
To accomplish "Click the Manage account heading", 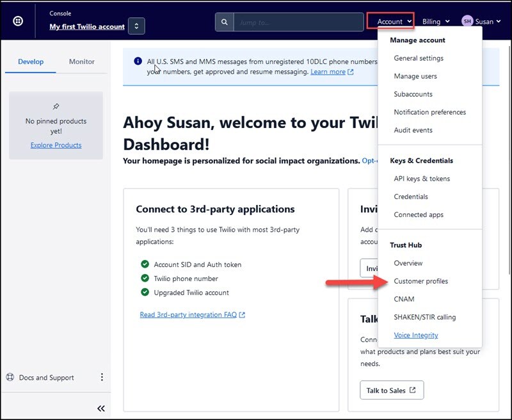I will (x=417, y=40).
